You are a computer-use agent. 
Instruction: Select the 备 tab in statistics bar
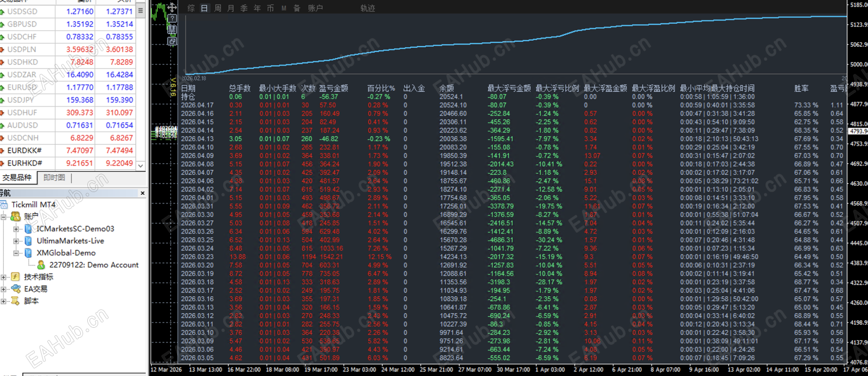click(297, 8)
